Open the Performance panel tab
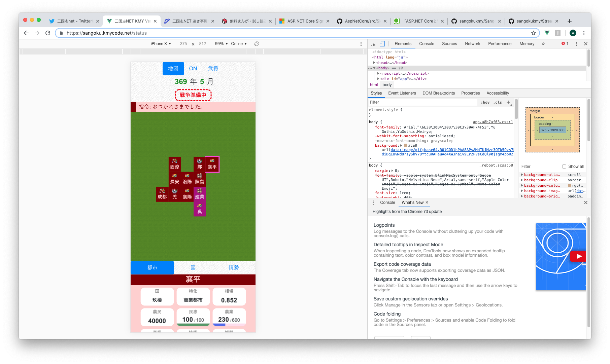610x364 pixels. [500, 44]
